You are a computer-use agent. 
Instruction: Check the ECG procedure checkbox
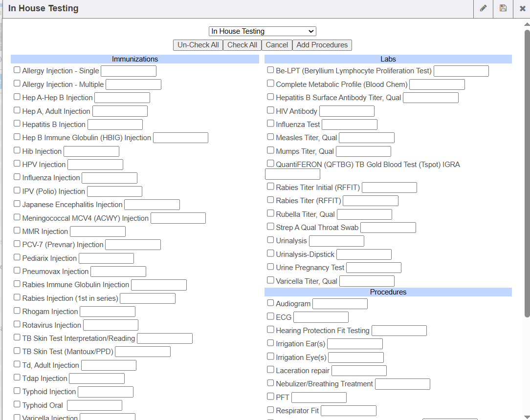tap(270, 316)
